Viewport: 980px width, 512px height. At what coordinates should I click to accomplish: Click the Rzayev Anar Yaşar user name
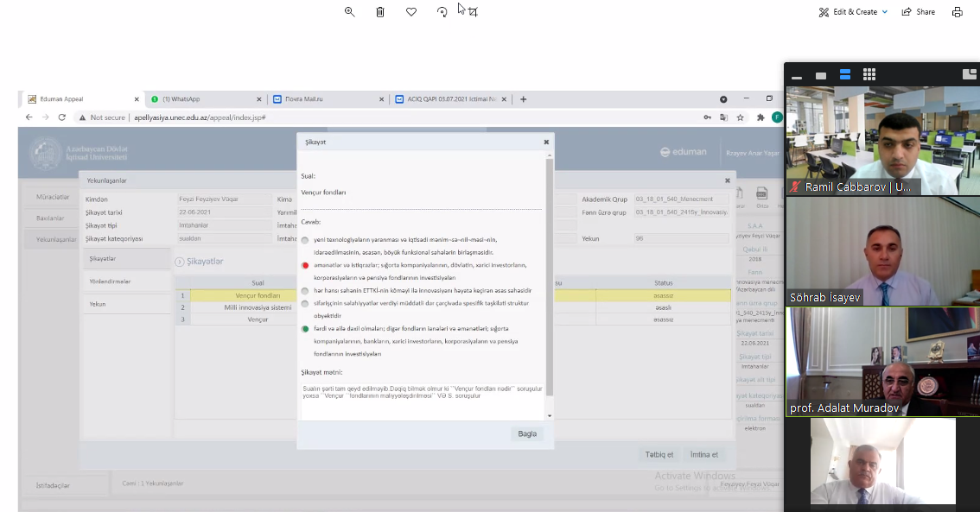tap(753, 153)
